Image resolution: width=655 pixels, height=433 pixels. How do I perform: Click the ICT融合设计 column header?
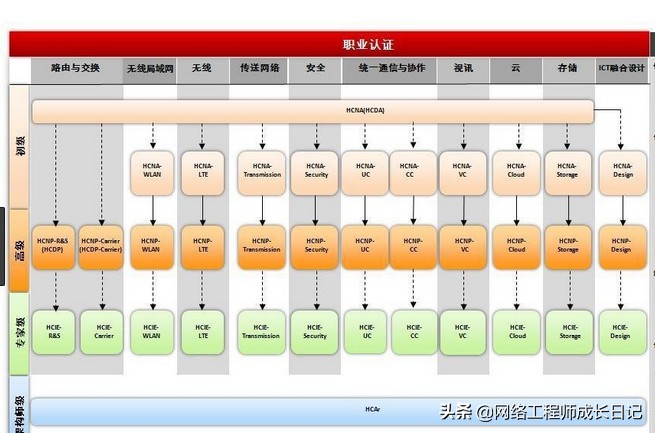[622, 70]
